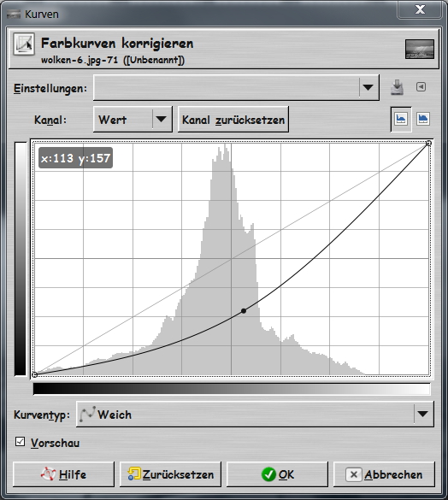Expand the Kurventyp dropdown arrow
Image resolution: width=448 pixels, height=500 pixels.
point(423,414)
